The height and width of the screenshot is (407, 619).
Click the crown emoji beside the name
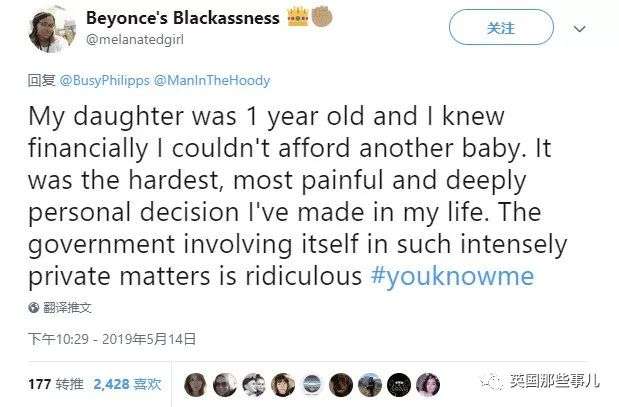point(297,19)
